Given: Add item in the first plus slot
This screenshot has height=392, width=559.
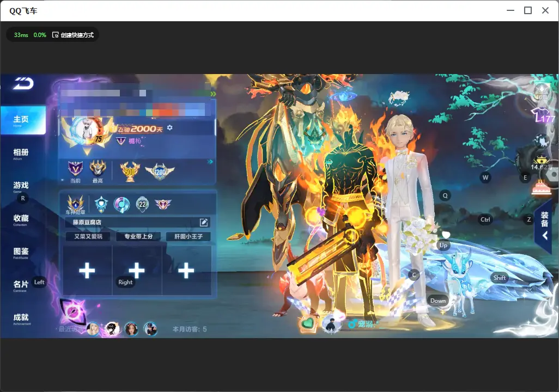Looking at the screenshot, I should [x=87, y=271].
